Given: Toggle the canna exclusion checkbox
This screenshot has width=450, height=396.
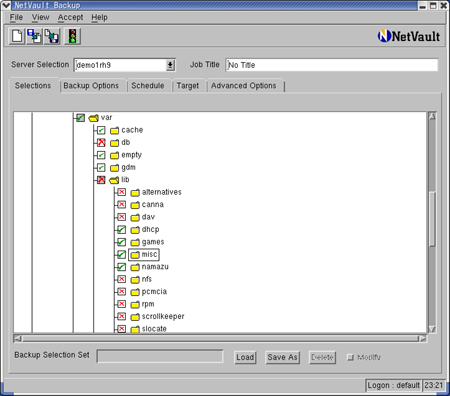Looking at the screenshot, I should point(122,204).
